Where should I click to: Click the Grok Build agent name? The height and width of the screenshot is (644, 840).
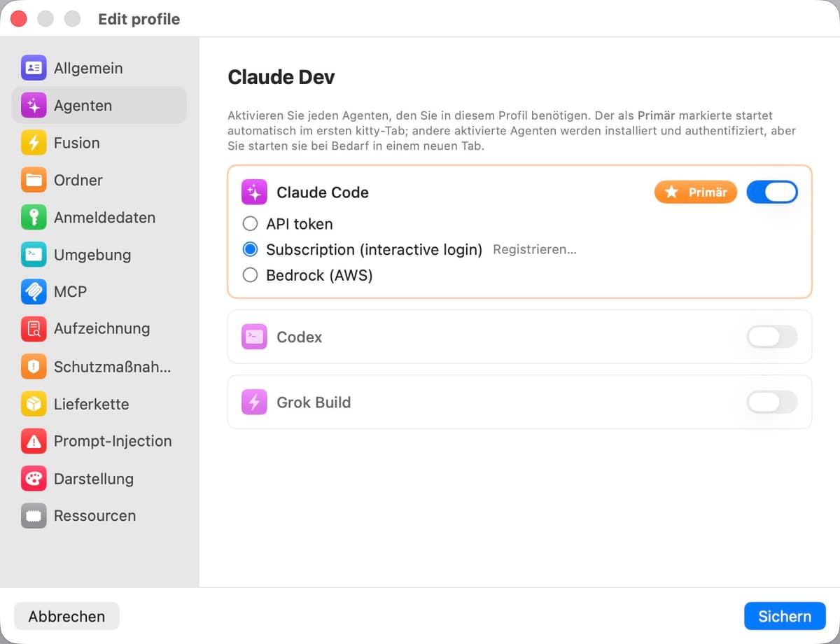click(x=314, y=402)
